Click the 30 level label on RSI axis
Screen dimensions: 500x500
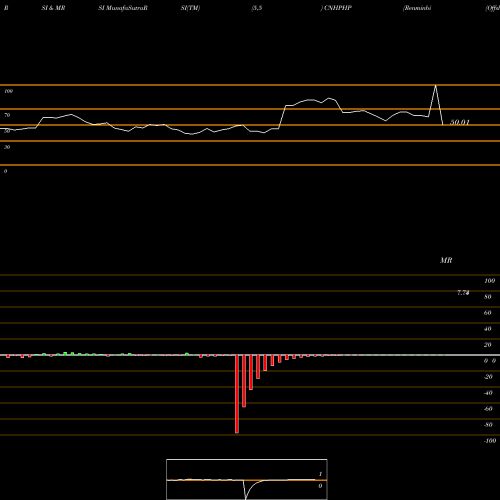(7, 147)
